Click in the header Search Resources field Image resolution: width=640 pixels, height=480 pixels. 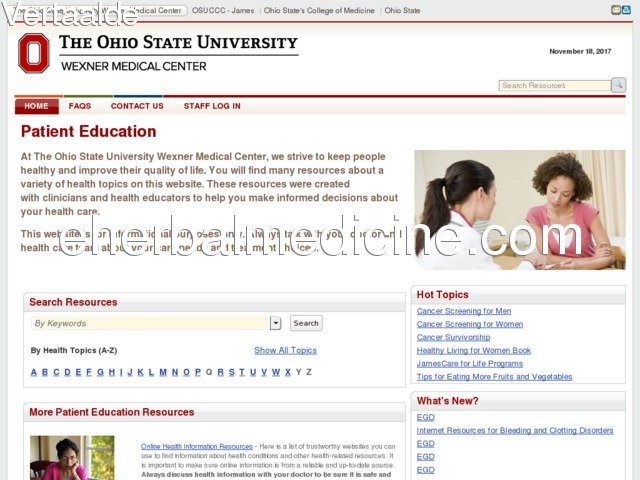click(555, 85)
